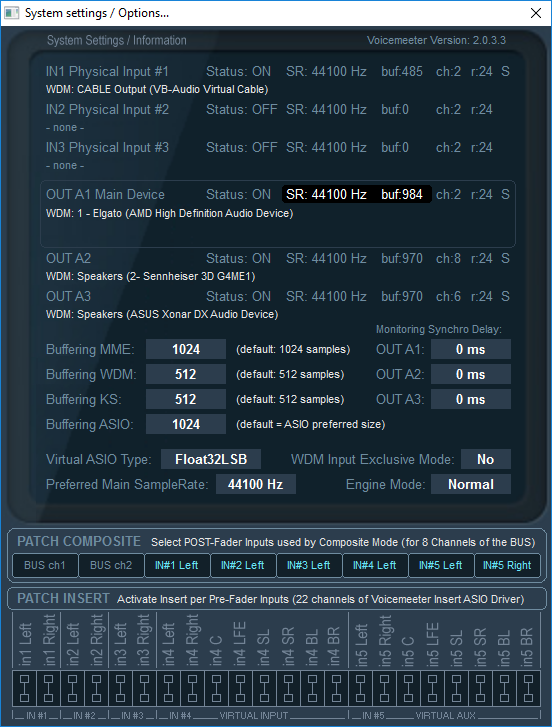Click Buffering ASIO 1024 value box
Image resolution: width=552 pixels, height=727 pixels.
pyautogui.click(x=186, y=424)
